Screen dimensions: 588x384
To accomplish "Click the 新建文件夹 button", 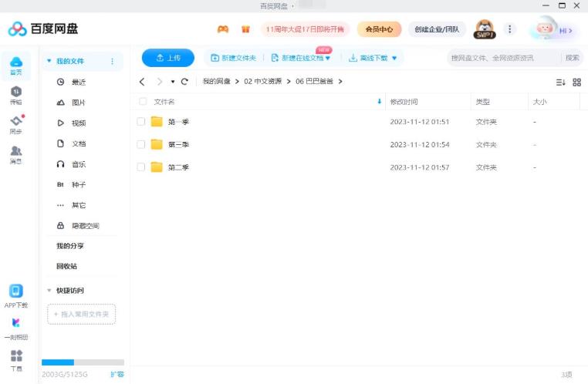I will tap(234, 58).
